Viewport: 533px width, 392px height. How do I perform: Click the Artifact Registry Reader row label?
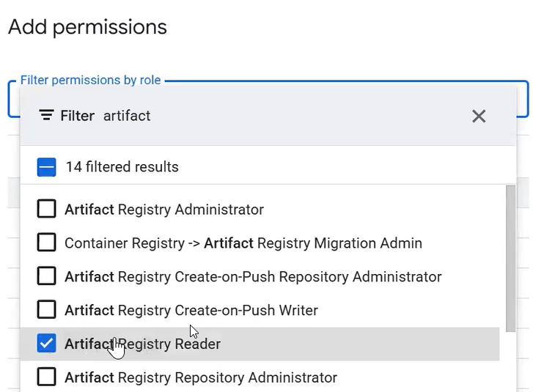pyautogui.click(x=142, y=344)
